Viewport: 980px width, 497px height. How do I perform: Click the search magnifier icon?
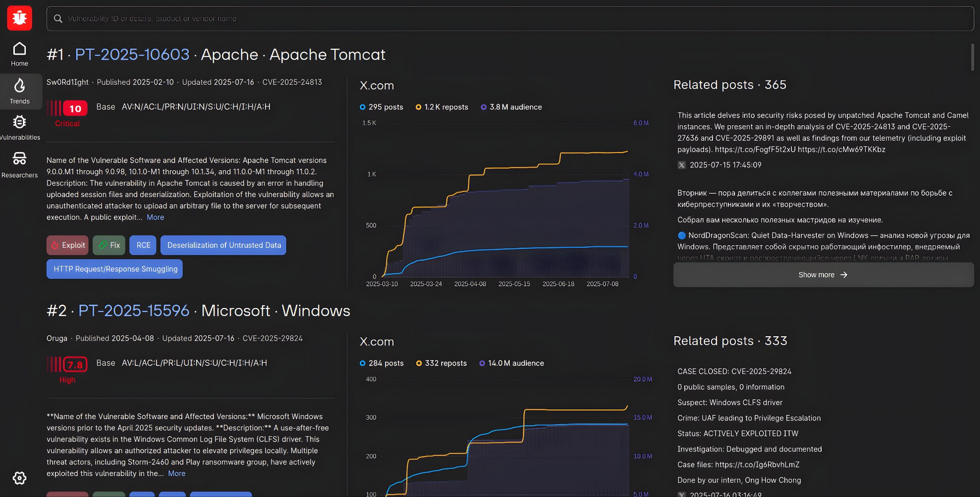[58, 19]
